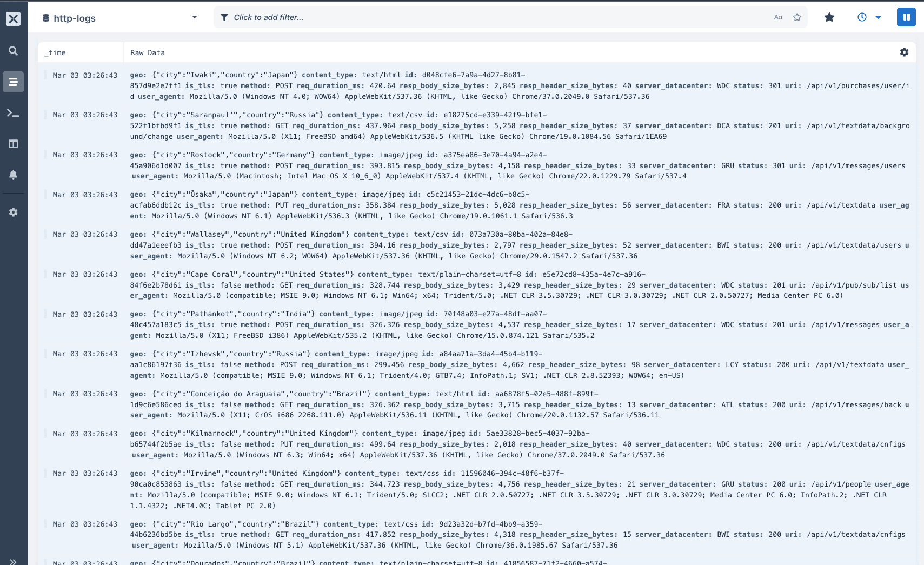Open the time range dropdown beside the clock
Screen dimensions: 924x565
pyautogui.click(x=878, y=17)
